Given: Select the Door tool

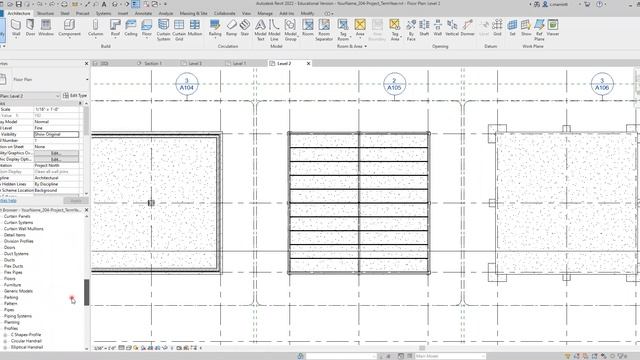Looking at the screenshot, I should tap(30, 28).
